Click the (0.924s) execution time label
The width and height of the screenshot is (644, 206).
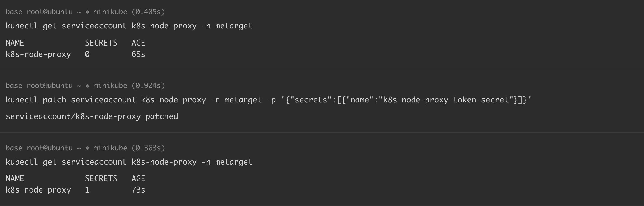coord(148,86)
